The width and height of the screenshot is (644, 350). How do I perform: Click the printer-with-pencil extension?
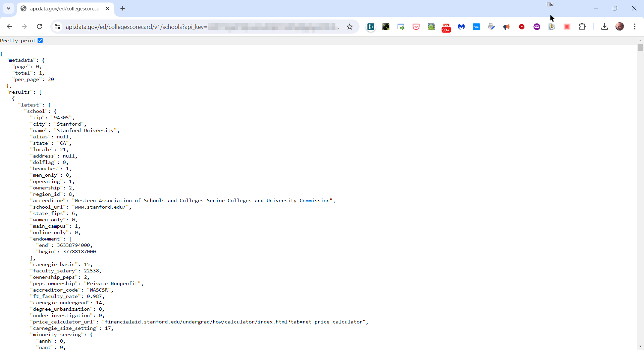(x=491, y=27)
